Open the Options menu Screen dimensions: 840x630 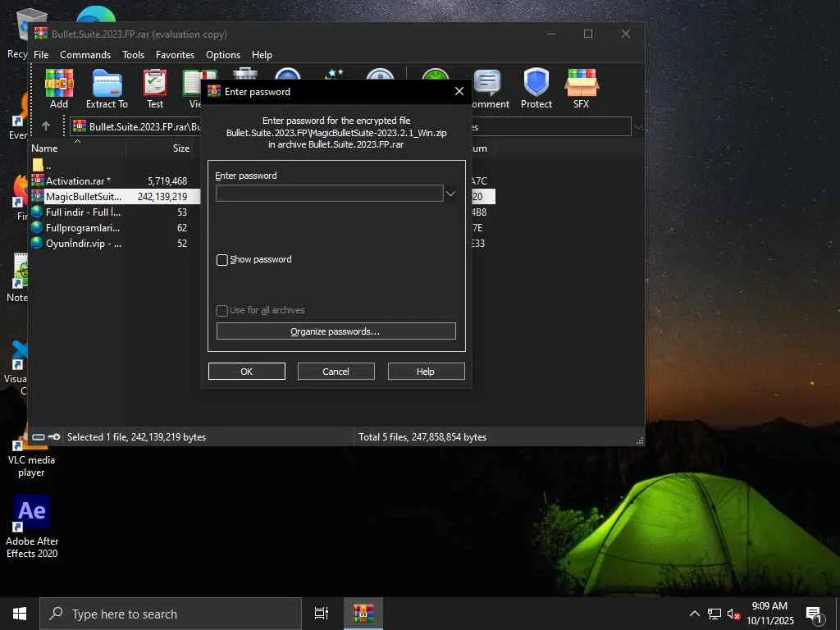tap(223, 55)
